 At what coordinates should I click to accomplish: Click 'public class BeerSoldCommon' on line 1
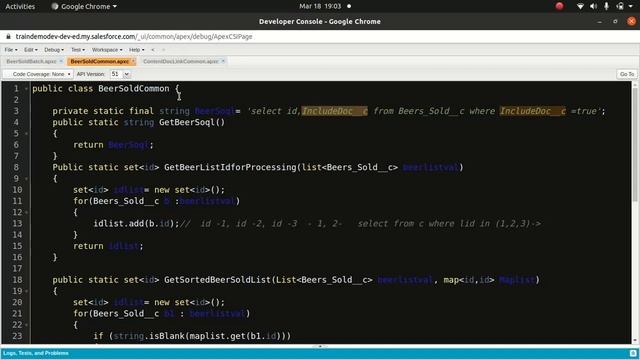pos(100,89)
